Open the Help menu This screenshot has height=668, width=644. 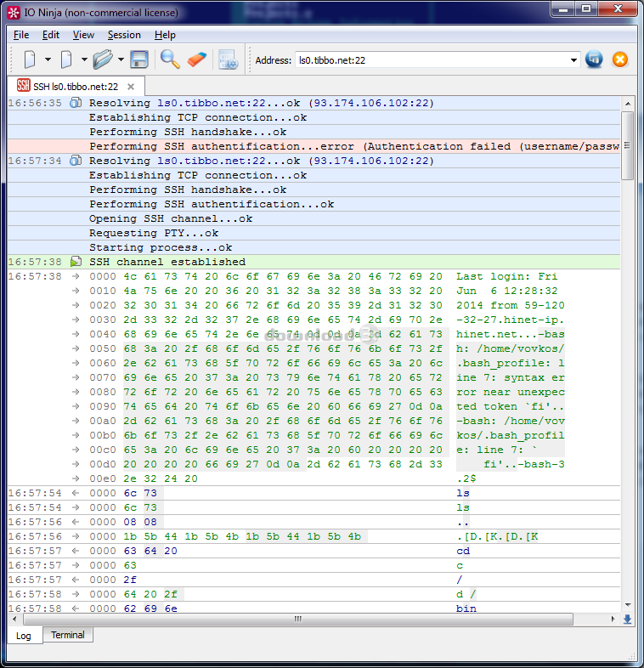click(165, 35)
